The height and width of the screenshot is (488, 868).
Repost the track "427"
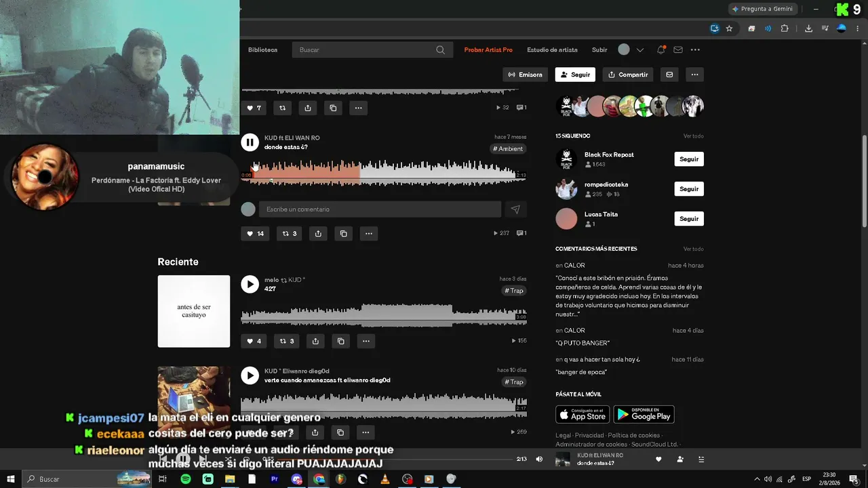[x=288, y=341]
